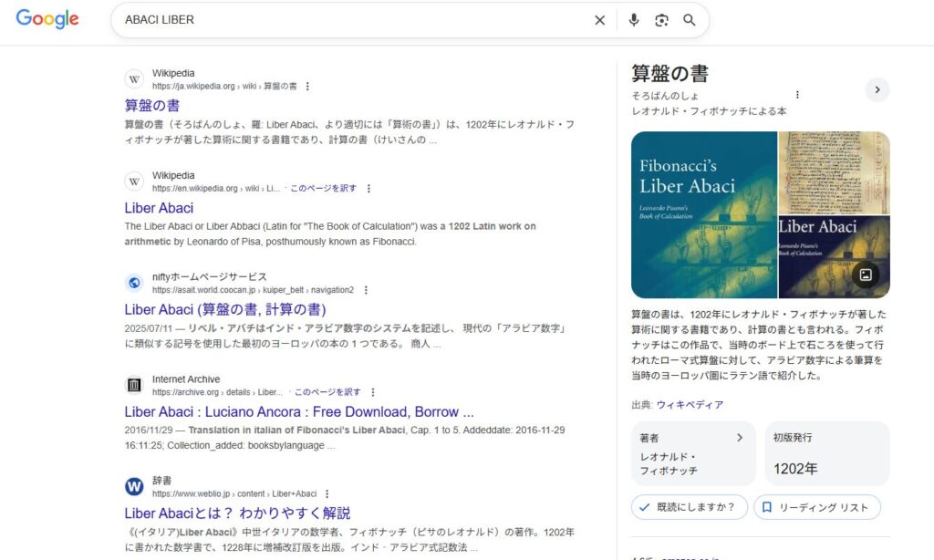Viewport: 934px width, 560px height.
Task: Start voice search with the microphone icon
Action: (634, 20)
